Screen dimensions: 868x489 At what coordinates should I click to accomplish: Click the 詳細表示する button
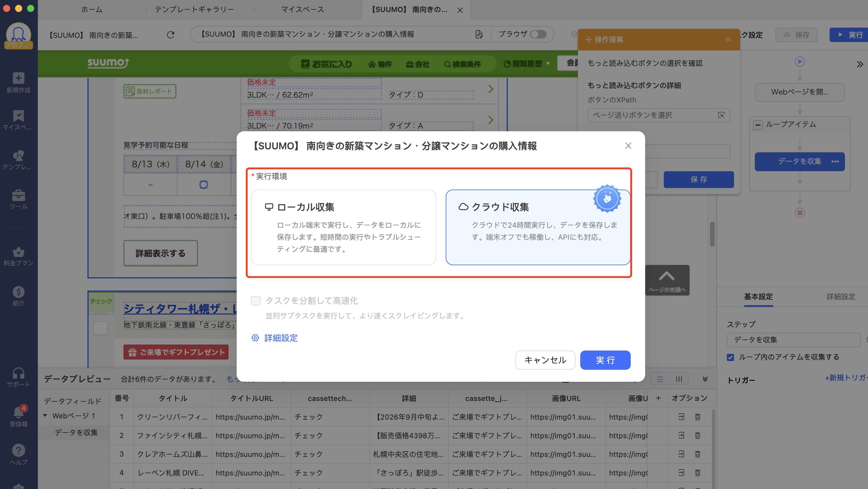click(x=160, y=253)
